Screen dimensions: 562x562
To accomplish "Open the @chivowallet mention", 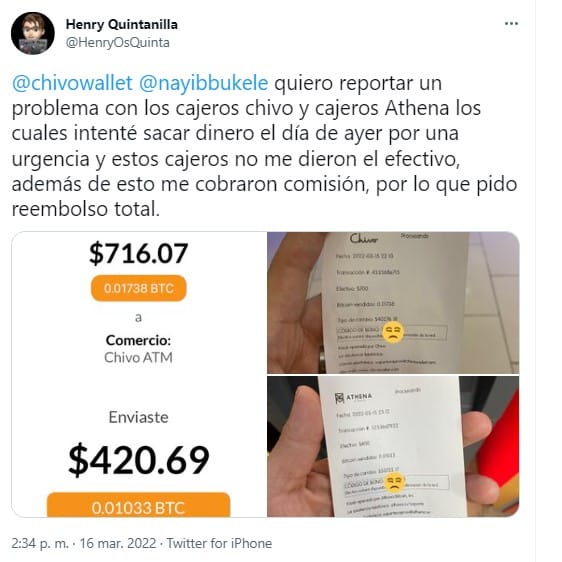I will (x=72, y=83).
